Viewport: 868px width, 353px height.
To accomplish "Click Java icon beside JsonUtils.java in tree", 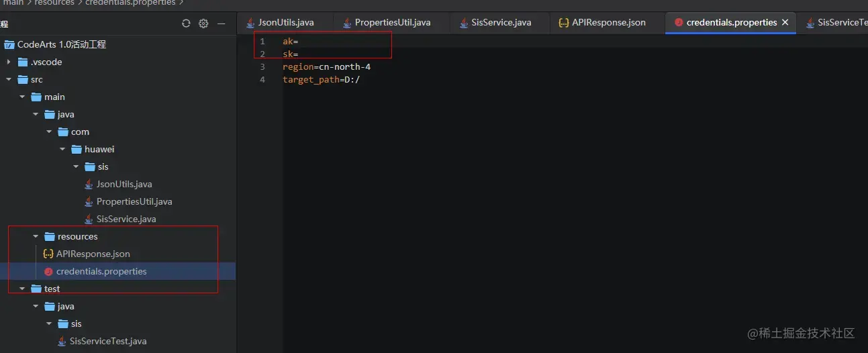I will point(89,185).
